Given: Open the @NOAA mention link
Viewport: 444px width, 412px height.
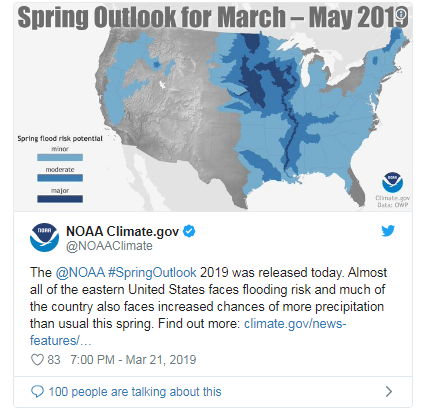Looking at the screenshot, I should pyautogui.click(x=80, y=272).
